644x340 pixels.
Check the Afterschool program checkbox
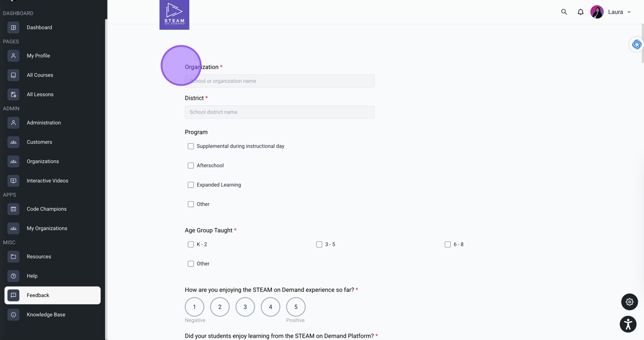tap(191, 165)
